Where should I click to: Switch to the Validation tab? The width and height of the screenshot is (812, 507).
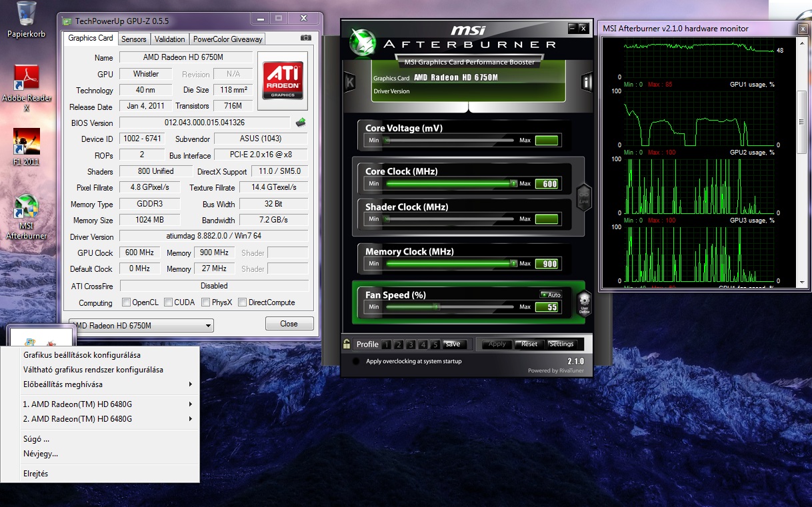coord(170,39)
